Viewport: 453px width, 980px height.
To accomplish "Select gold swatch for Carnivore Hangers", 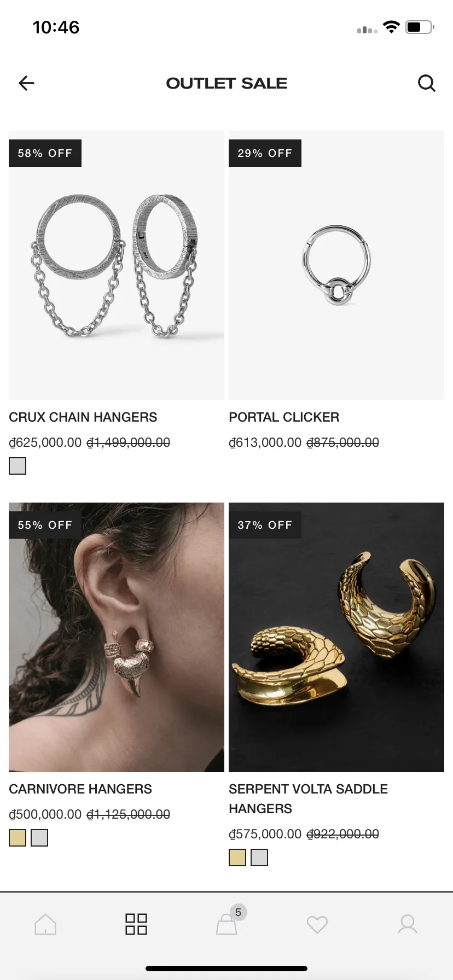I will (x=18, y=838).
